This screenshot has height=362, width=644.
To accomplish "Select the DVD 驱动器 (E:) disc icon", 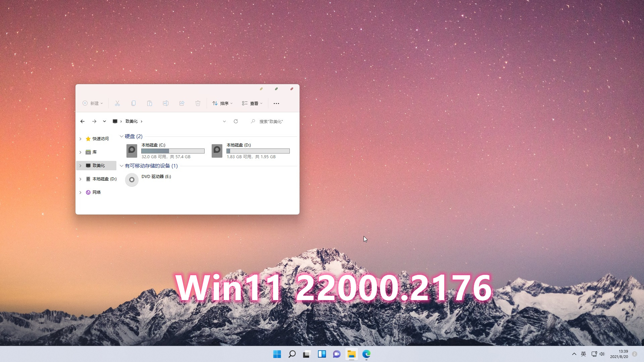I will pyautogui.click(x=132, y=180).
